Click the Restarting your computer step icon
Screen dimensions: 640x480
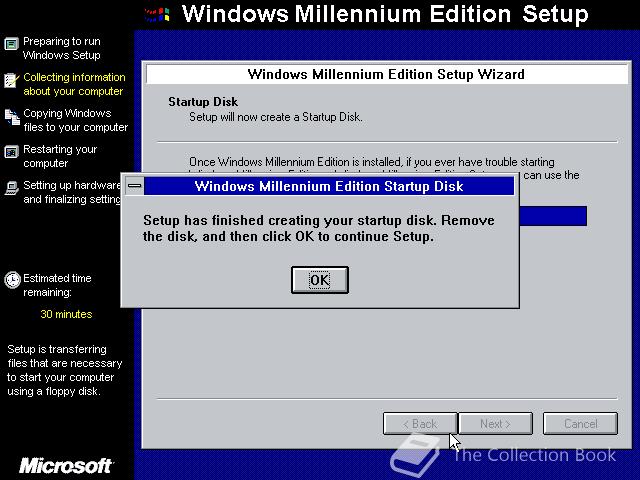[11, 152]
